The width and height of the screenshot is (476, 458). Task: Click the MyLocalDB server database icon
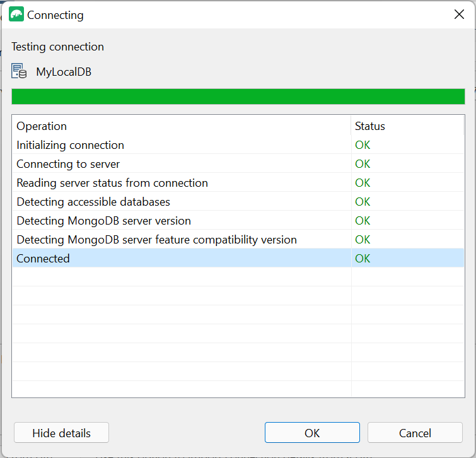coord(19,71)
